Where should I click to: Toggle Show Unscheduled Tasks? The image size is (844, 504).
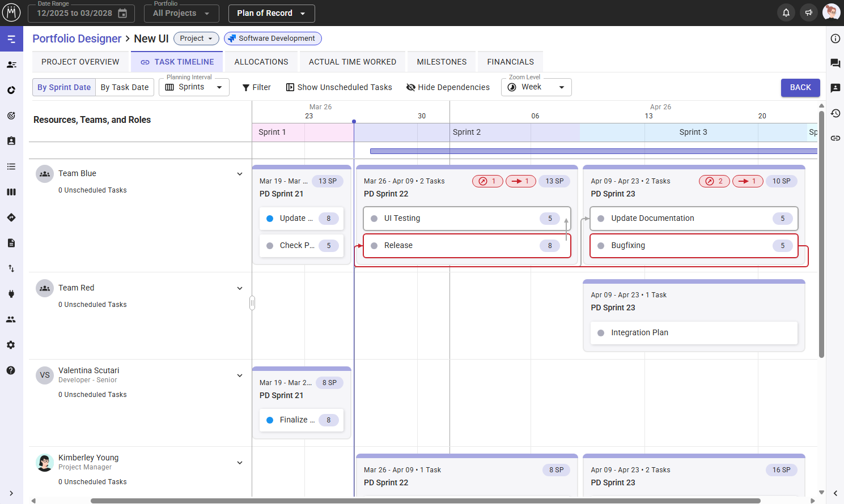tap(338, 87)
